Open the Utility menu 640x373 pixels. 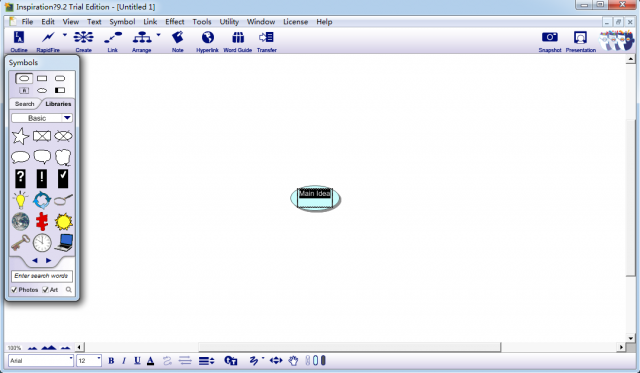229,22
